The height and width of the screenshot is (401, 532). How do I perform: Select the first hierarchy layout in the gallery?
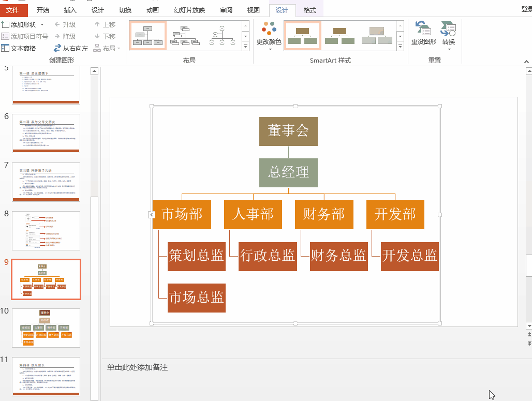(147, 35)
